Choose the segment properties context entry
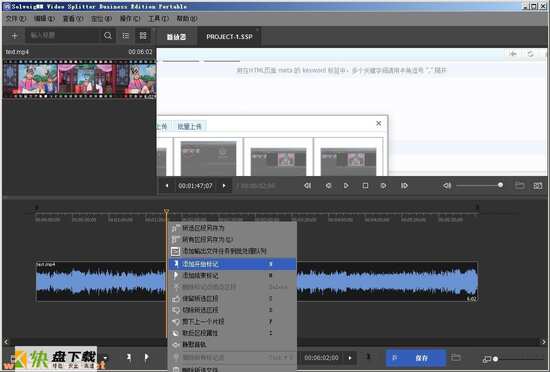550x372 pixels. coord(232,333)
